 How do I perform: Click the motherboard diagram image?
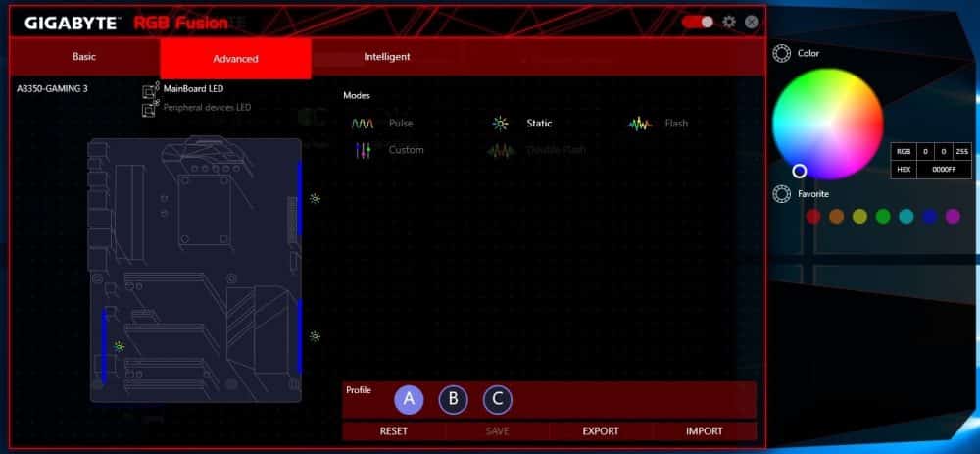pos(196,271)
